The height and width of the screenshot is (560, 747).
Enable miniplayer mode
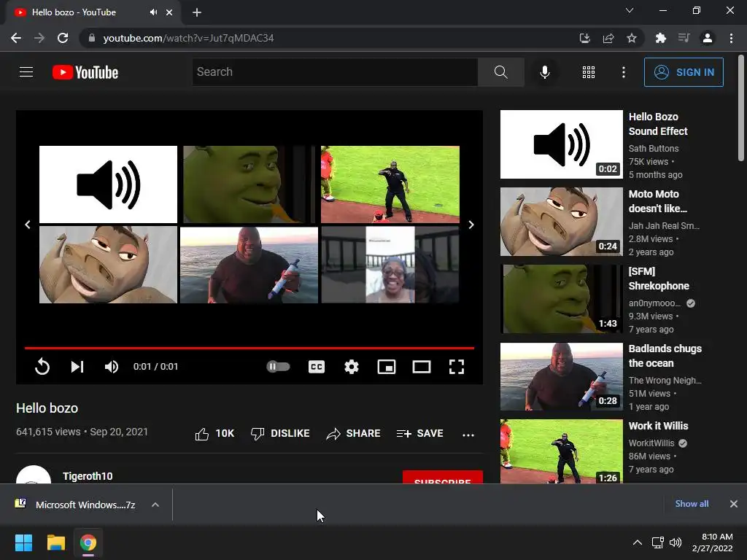coord(387,367)
